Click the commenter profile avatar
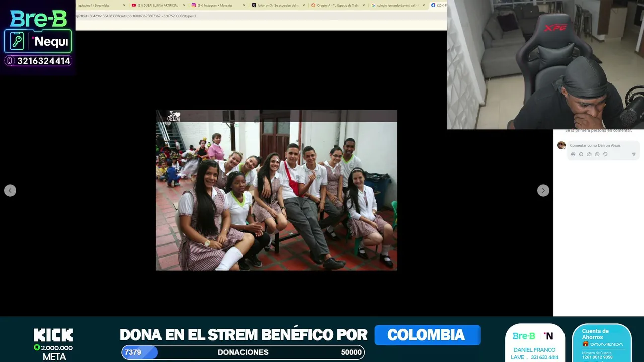Viewport: 644px width, 362px height. pyautogui.click(x=561, y=145)
